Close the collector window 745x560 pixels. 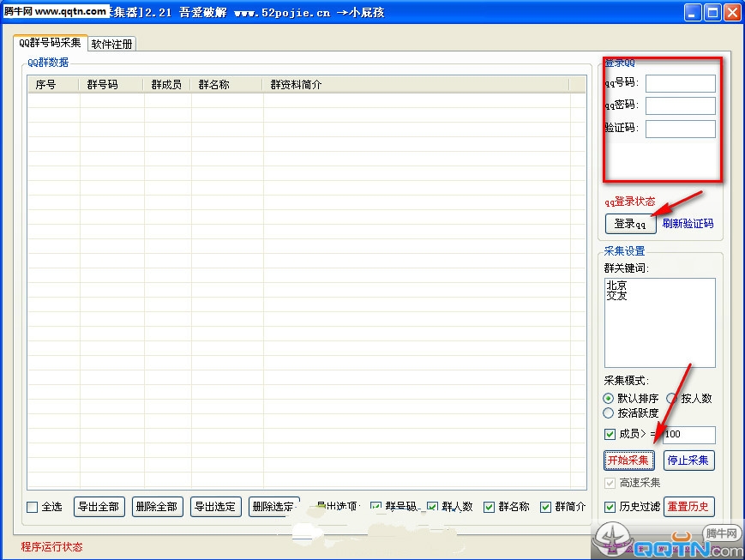[x=732, y=12]
